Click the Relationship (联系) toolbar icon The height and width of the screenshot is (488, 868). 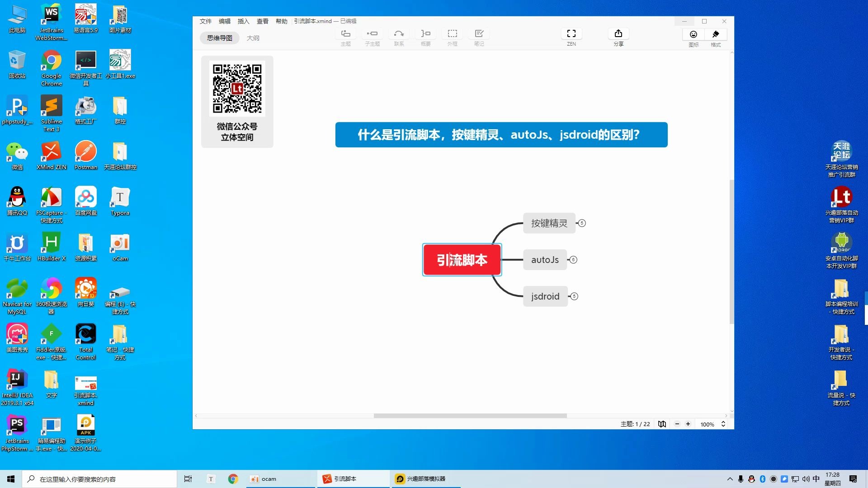[399, 34]
